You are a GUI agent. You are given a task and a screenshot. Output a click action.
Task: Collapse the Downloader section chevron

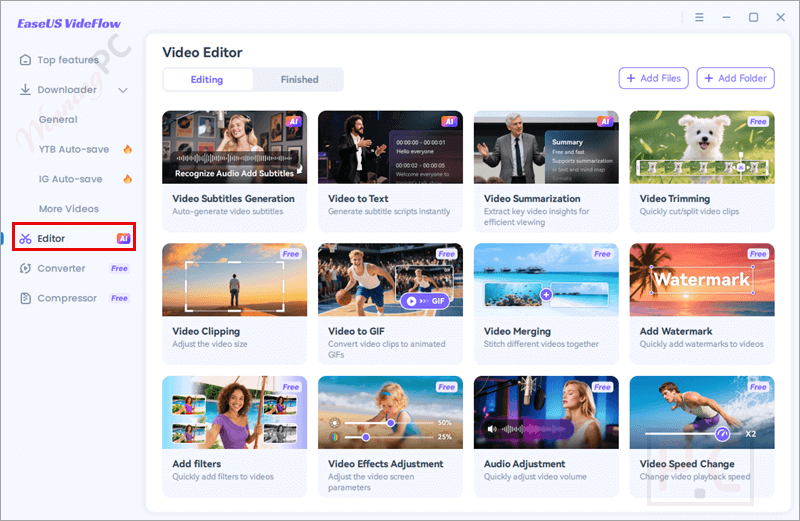pyautogui.click(x=123, y=90)
